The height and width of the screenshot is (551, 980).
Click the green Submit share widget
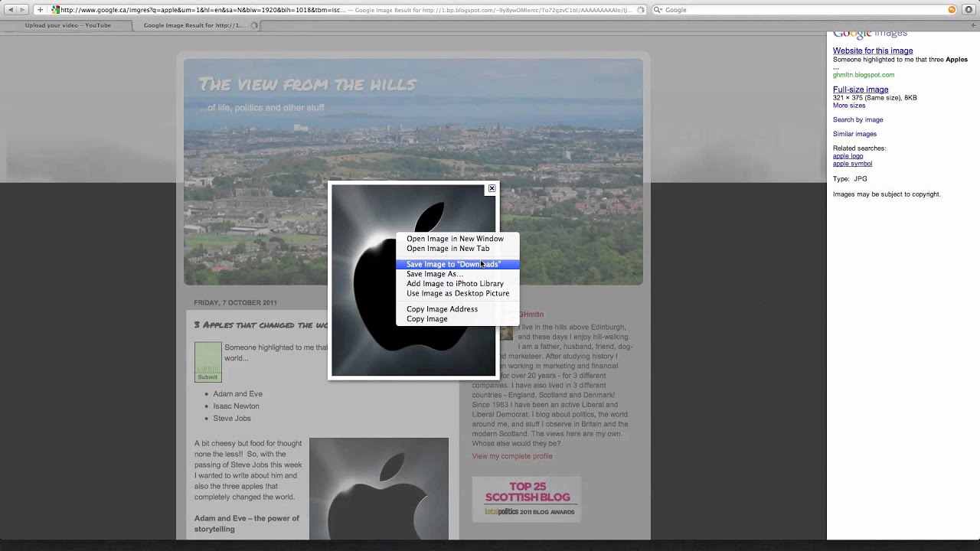coord(207,362)
